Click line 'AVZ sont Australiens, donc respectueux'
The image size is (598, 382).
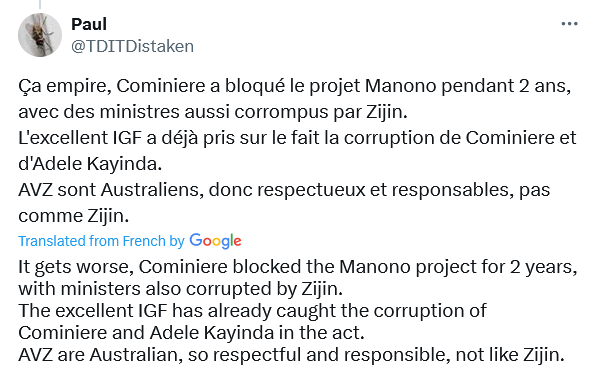coord(284,189)
